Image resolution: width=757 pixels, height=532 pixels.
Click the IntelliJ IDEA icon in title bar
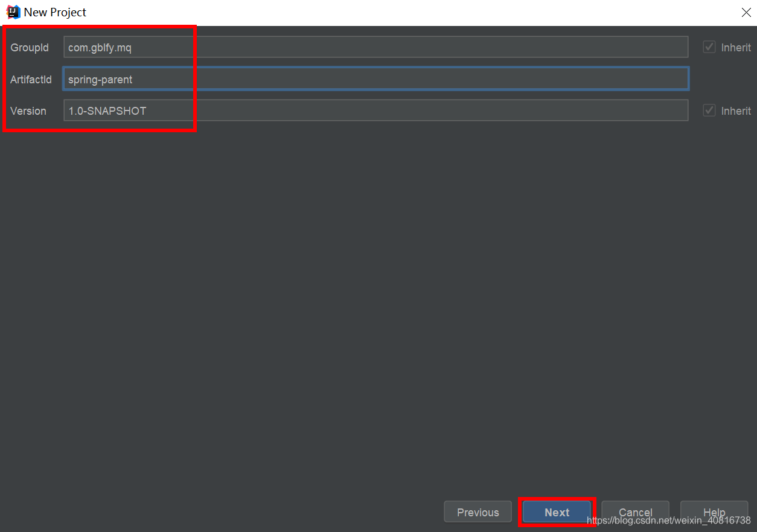tap(13, 12)
